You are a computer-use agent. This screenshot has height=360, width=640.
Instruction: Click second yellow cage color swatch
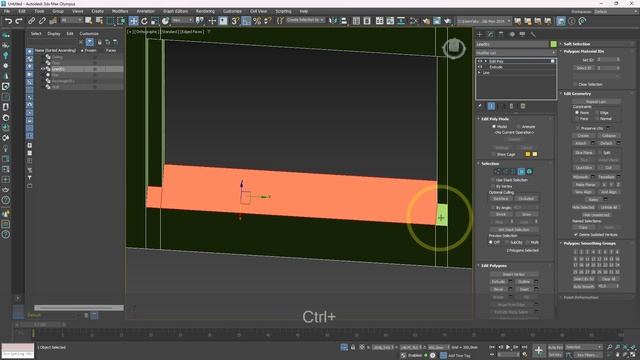point(535,154)
